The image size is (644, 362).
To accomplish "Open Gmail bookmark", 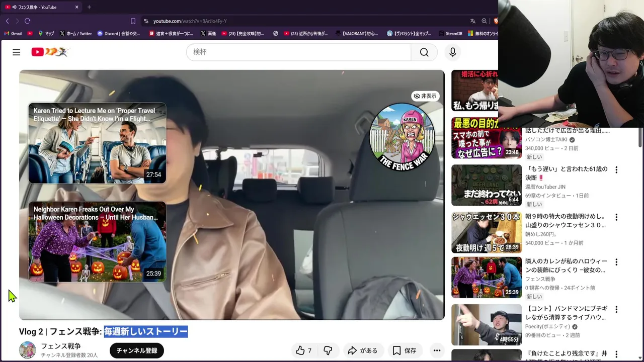I will pos(13,34).
